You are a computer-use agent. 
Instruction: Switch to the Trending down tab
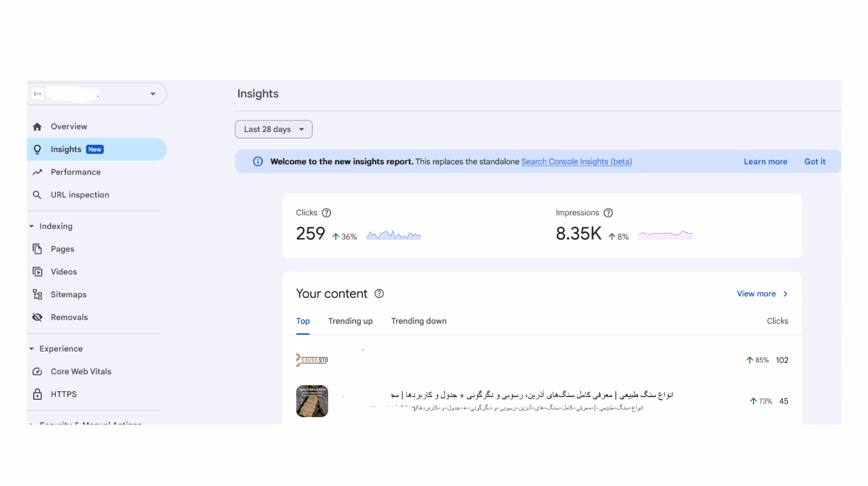click(x=418, y=321)
